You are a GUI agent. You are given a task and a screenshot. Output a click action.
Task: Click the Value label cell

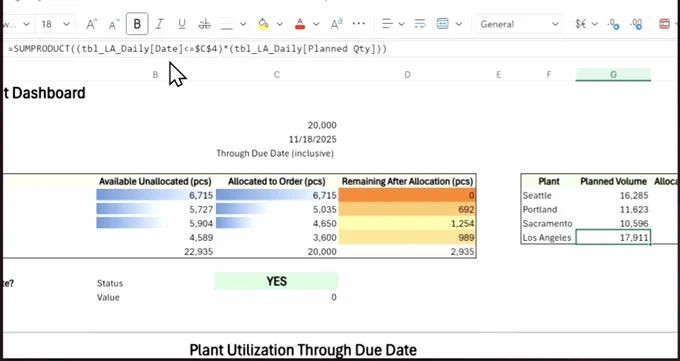108,297
